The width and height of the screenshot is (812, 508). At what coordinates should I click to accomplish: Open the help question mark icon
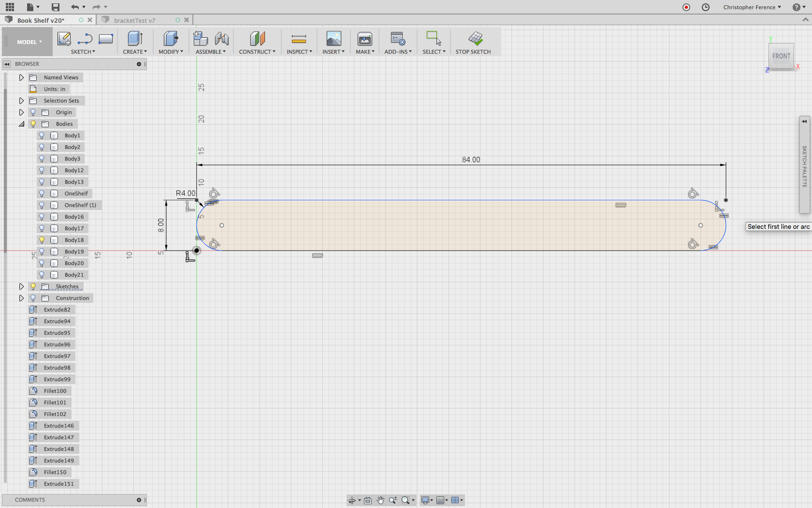797,7
